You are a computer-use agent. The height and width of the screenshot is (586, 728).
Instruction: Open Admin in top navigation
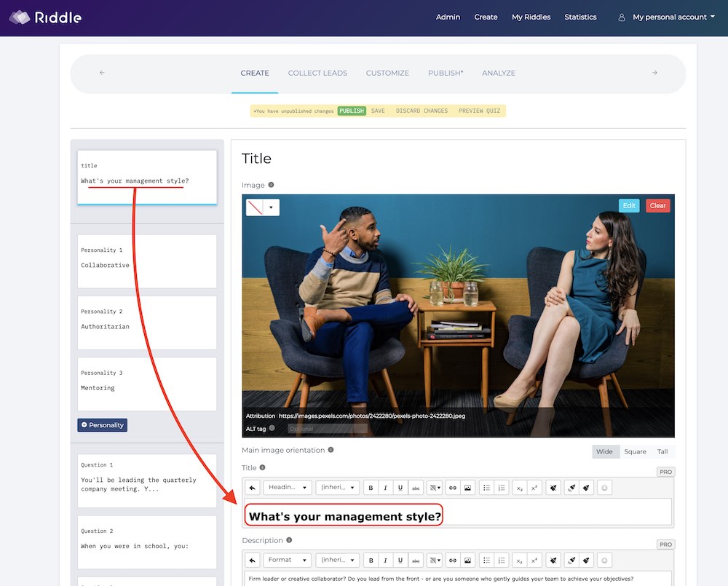[x=448, y=17]
